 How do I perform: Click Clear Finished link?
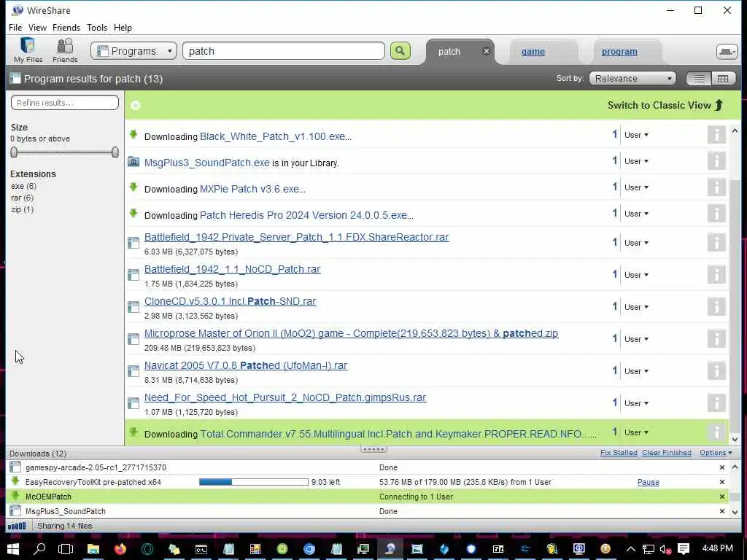[x=667, y=453]
